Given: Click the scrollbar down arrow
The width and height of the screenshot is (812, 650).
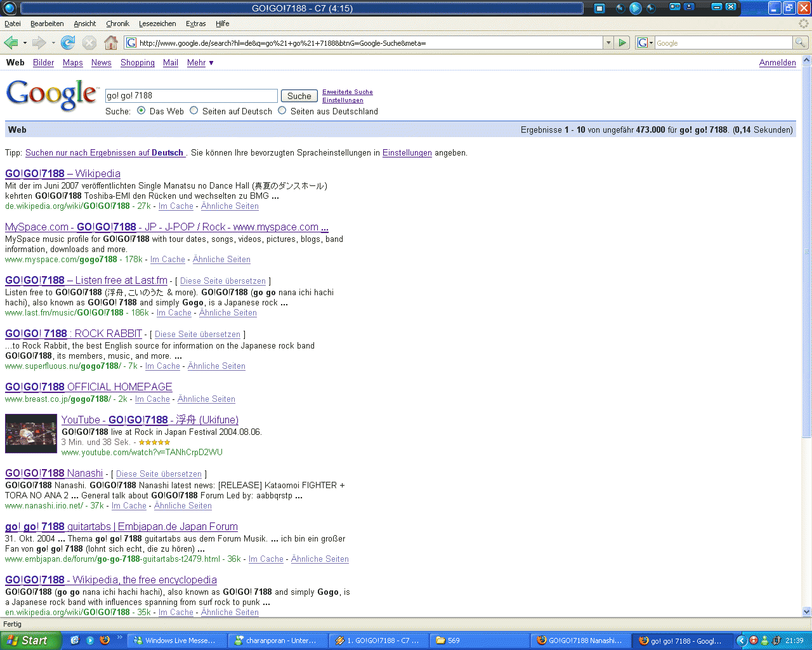Looking at the screenshot, I should coord(807,612).
